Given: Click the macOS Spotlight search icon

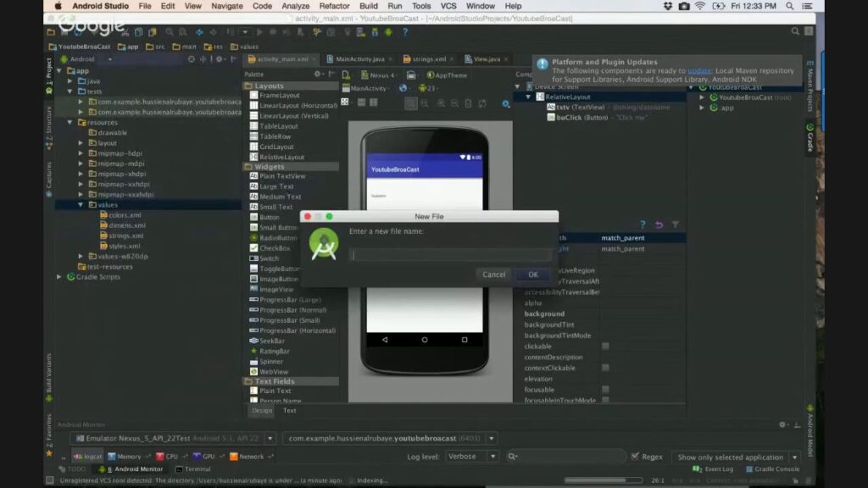Looking at the screenshot, I should pos(790,6).
